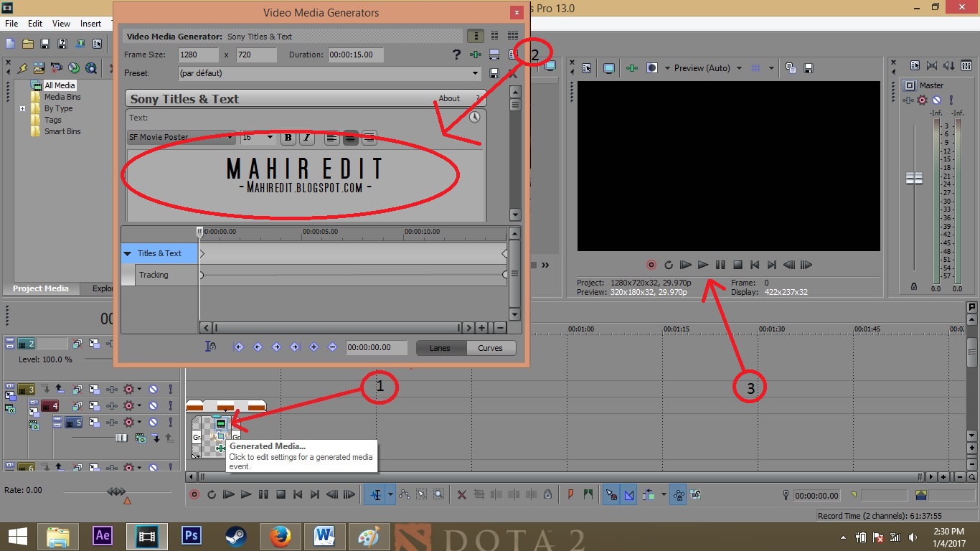Select the Smart Bins folder
This screenshot has height=551, width=980.
point(62,131)
